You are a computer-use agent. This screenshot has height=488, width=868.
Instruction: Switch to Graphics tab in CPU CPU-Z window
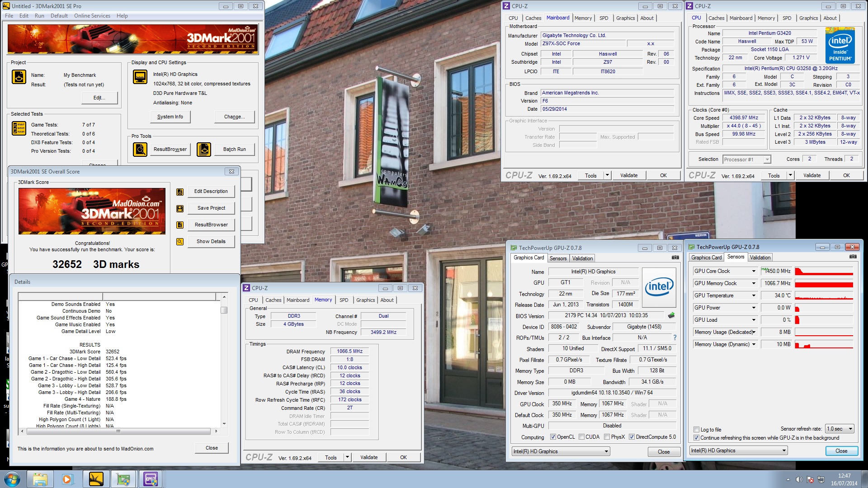pyautogui.click(x=808, y=18)
